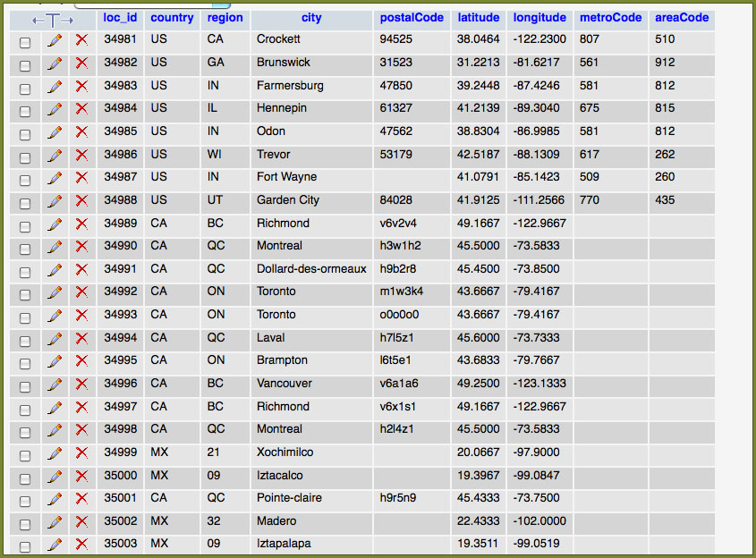Screen dimensions: 756x558
Task: Sort by areaCode column header
Action: (x=682, y=18)
